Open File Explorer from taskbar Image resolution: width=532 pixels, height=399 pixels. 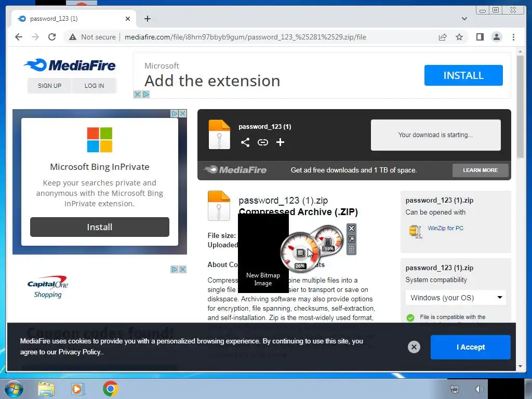point(46,389)
